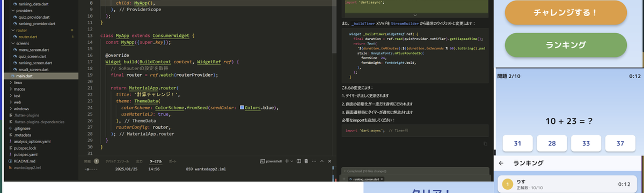Kill terminal with trash icon
The width and height of the screenshot is (644, 193).
[306, 161]
